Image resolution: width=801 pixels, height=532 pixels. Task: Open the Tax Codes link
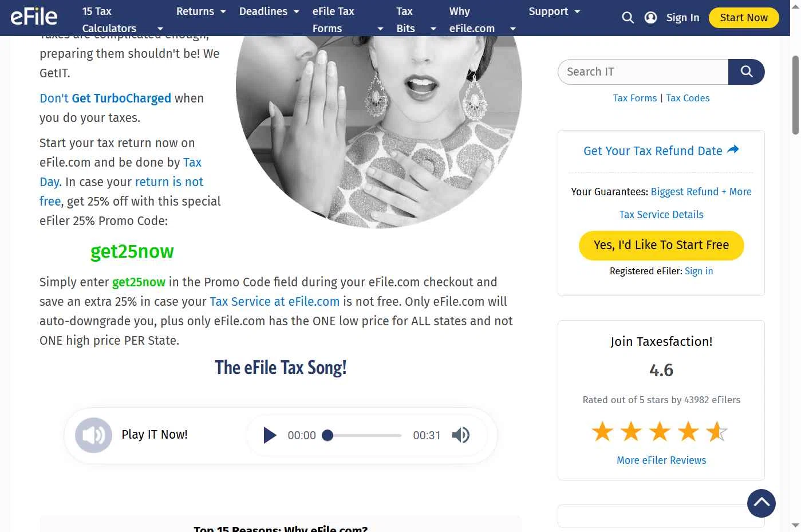pyautogui.click(x=688, y=98)
